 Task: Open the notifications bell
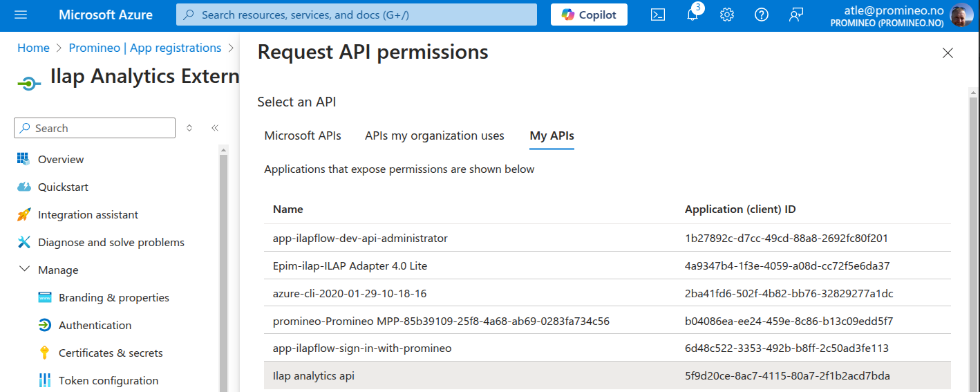[x=692, y=15]
